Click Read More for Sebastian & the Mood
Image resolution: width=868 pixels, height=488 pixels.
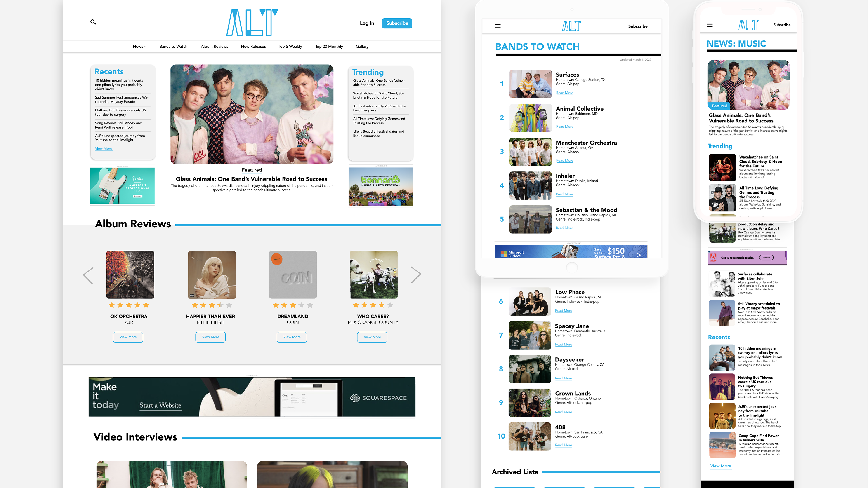[x=564, y=228]
